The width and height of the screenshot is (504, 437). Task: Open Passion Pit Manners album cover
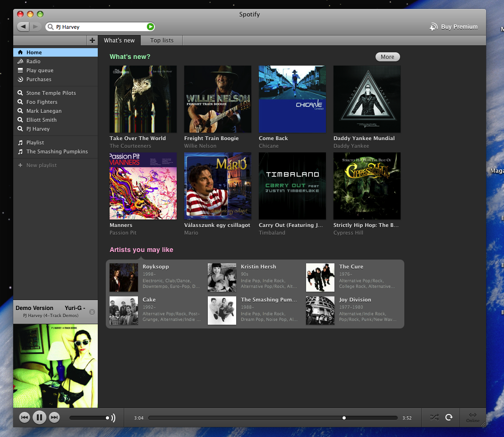(143, 186)
